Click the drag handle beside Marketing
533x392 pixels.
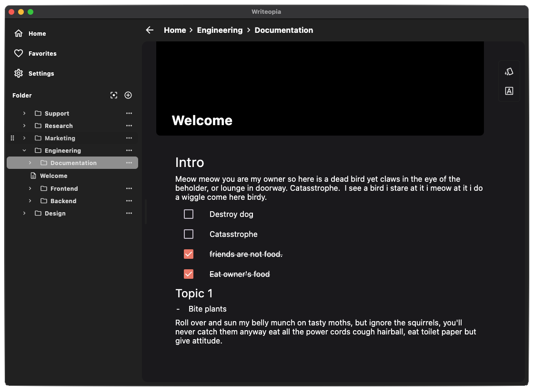(x=12, y=138)
